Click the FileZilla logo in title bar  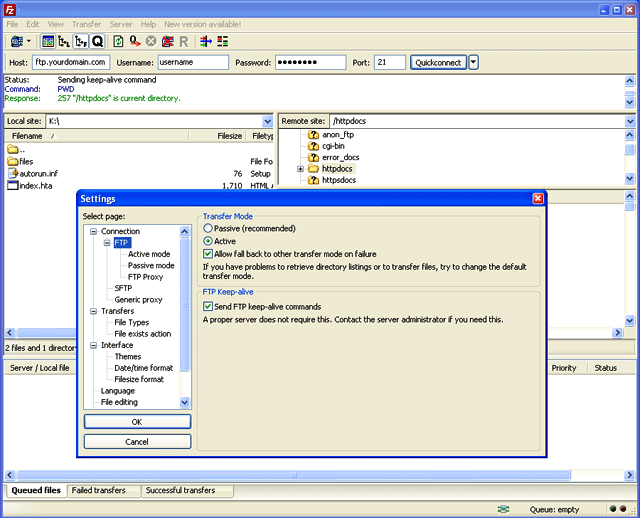(10, 10)
